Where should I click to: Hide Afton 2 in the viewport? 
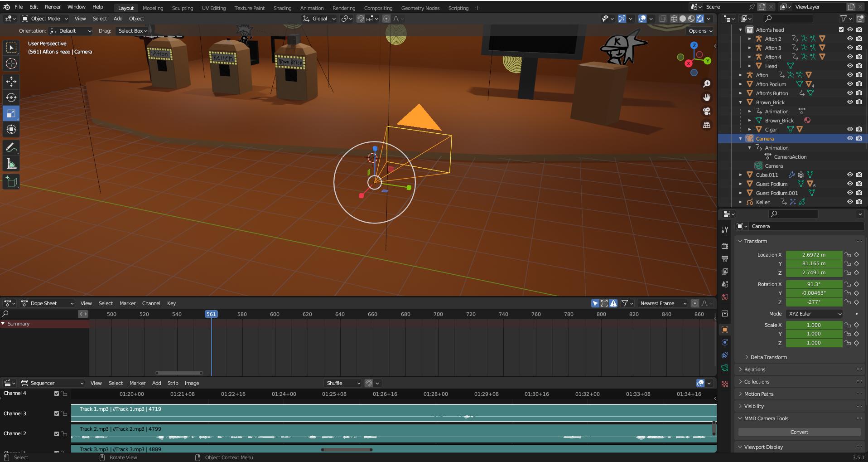tap(850, 39)
